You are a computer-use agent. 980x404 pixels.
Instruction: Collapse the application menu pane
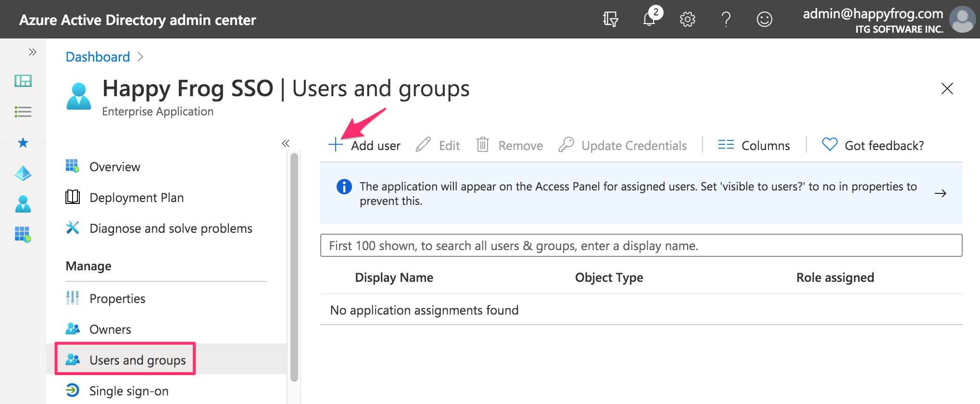286,143
